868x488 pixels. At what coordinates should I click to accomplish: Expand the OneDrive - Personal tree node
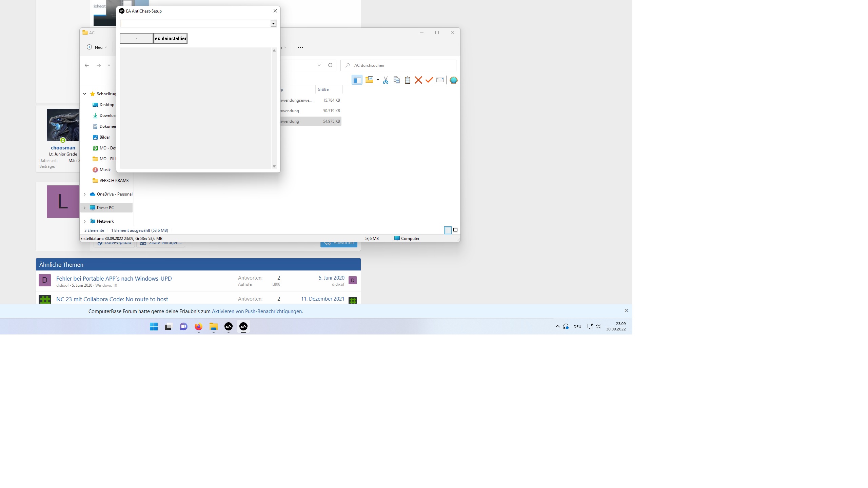[85, 194]
